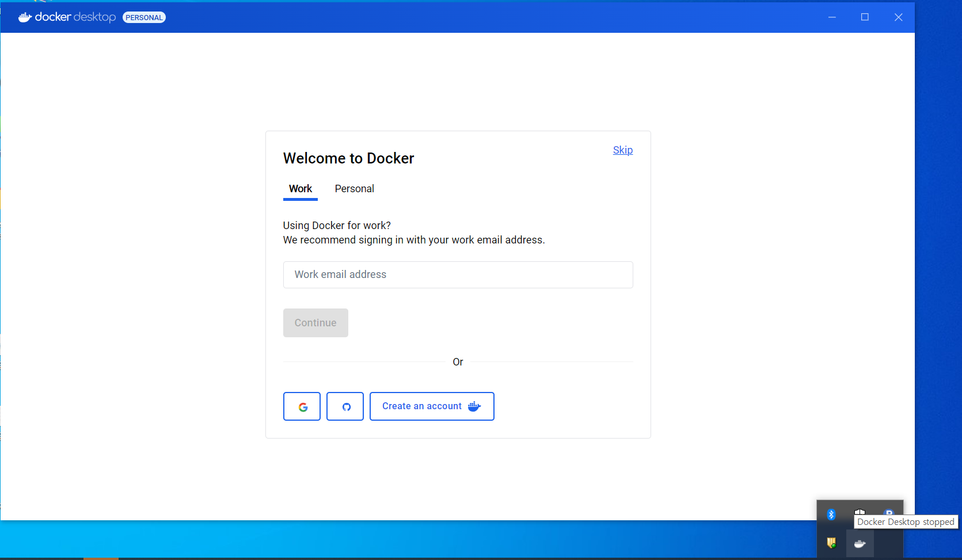The height and width of the screenshot is (560, 962).
Task: Click the PERSONAL plan badge in the title bar
Action: pyautogui.click(x=144, y=17)
